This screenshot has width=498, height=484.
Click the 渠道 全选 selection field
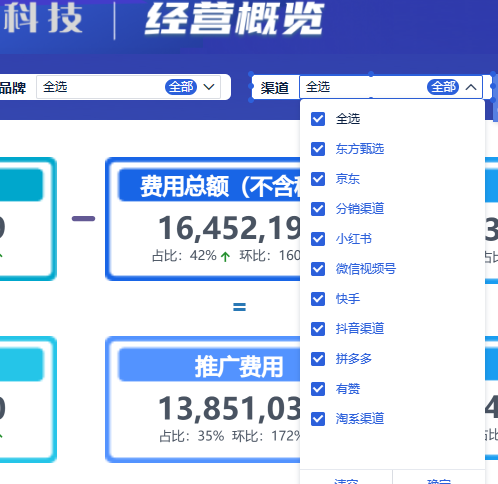click(x=391, y=87)
